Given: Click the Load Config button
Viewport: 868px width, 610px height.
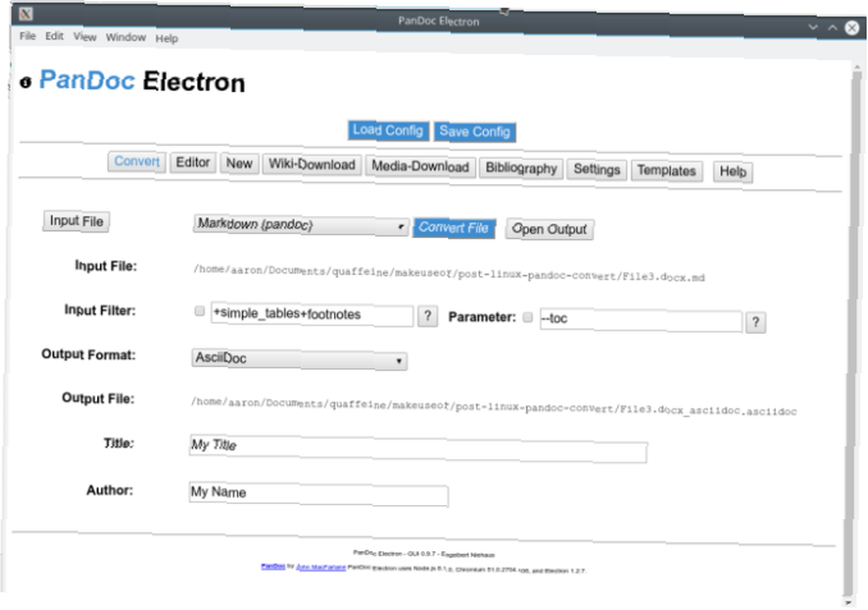Looking at the screenshot, I should [388, 130].
